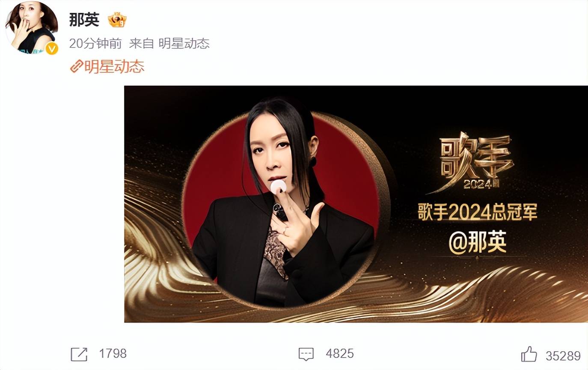Screen dimensions: 588x370
Task: Open the grey 明星动态 source link
Action: (184, 43)
